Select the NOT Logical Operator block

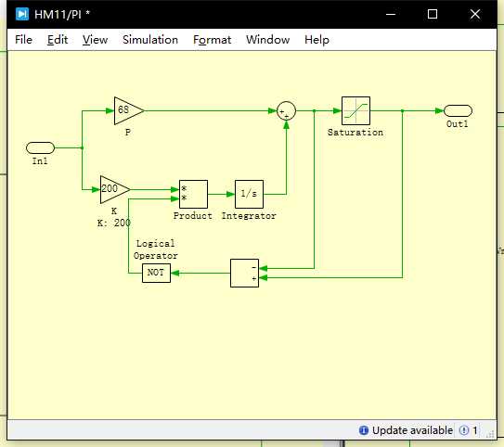[156, 273]
